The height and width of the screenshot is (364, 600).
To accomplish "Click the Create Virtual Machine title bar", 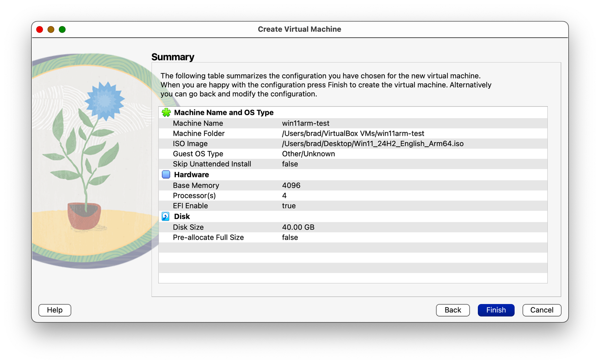I will [299, 29].
